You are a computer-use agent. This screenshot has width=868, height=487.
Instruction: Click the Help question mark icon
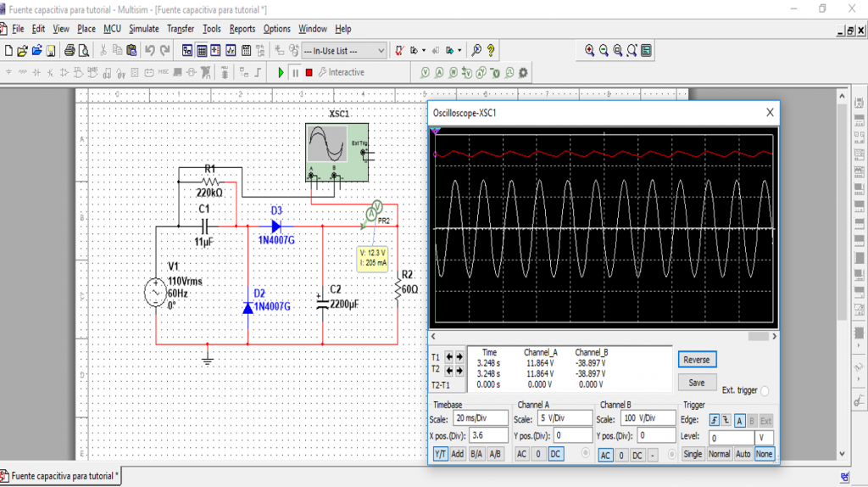(x=491, y=51)
